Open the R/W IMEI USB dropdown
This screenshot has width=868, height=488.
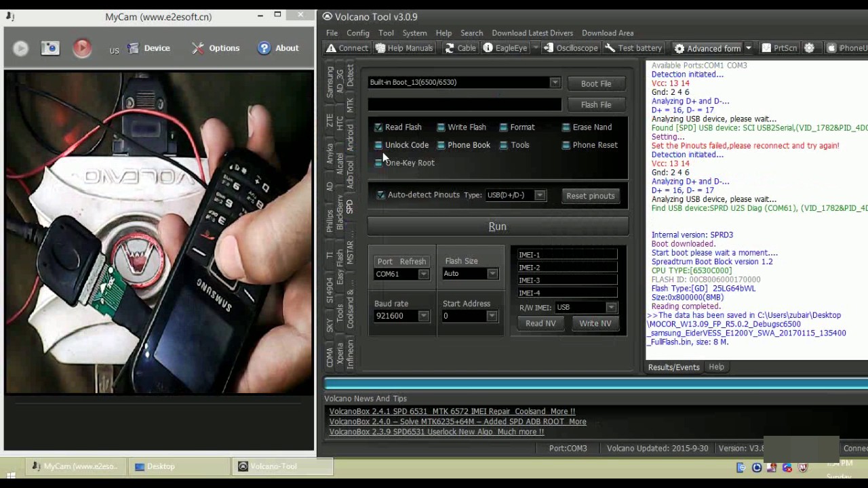[611, 307]
